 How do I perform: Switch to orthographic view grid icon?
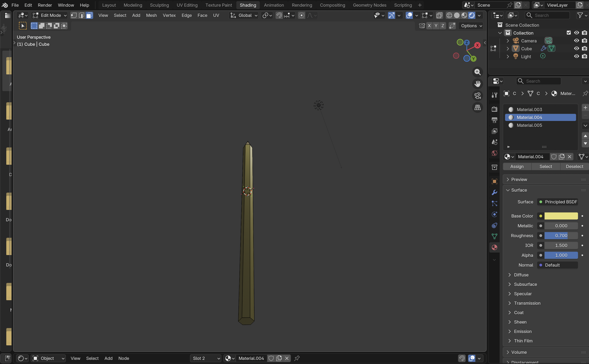tap(477, 107)
